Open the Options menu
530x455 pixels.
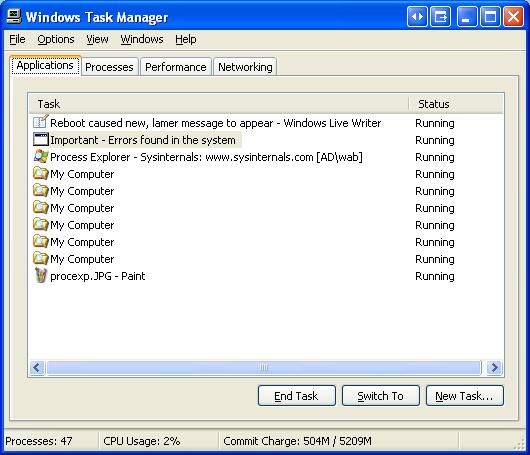(x=56, y=39)
